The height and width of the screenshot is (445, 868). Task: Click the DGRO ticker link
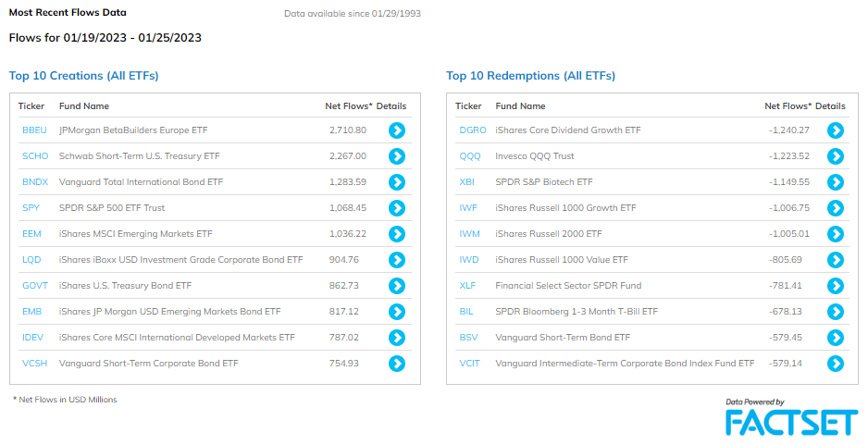[473, 130]
